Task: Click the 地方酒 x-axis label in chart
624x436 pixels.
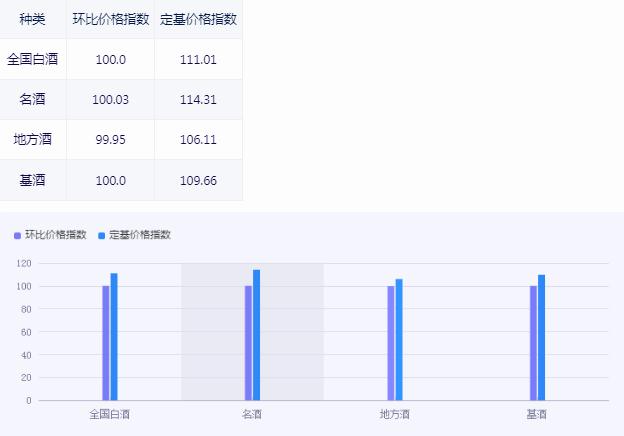Action: point(394,414)
